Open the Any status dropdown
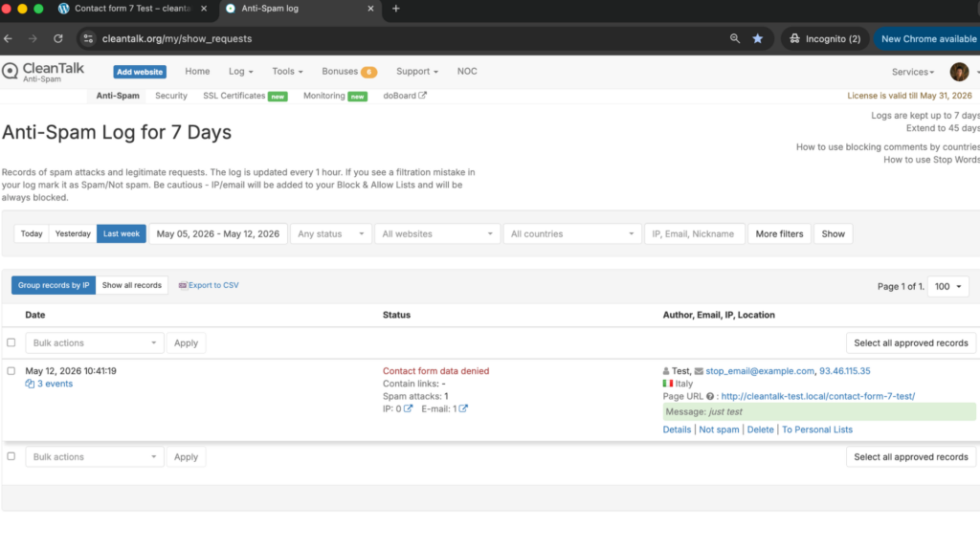The width and height of the screenshot is (980, 551). [330, 233]
